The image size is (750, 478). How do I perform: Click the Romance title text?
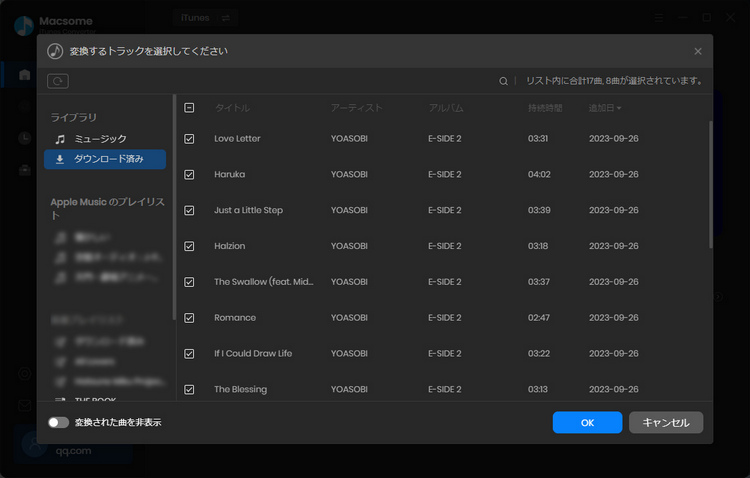(235, 318)
